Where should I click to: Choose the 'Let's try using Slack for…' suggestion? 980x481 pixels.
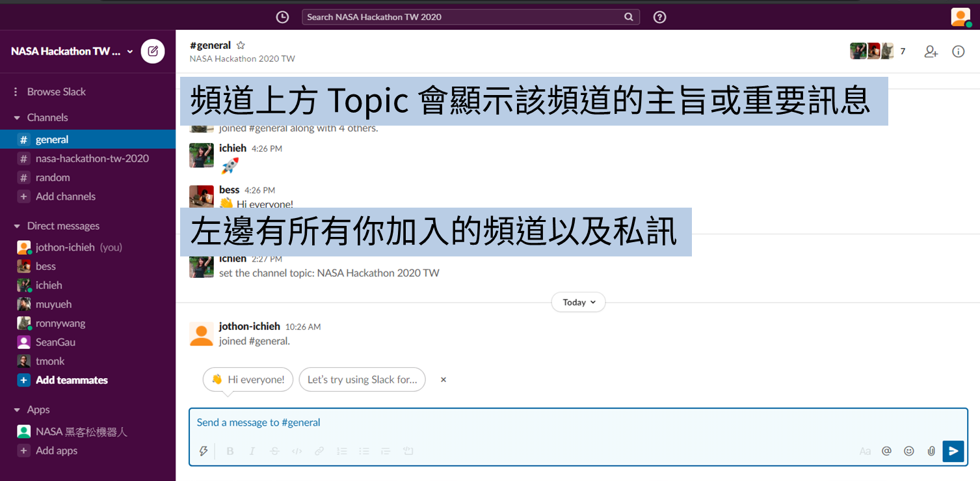coord(362,379)
